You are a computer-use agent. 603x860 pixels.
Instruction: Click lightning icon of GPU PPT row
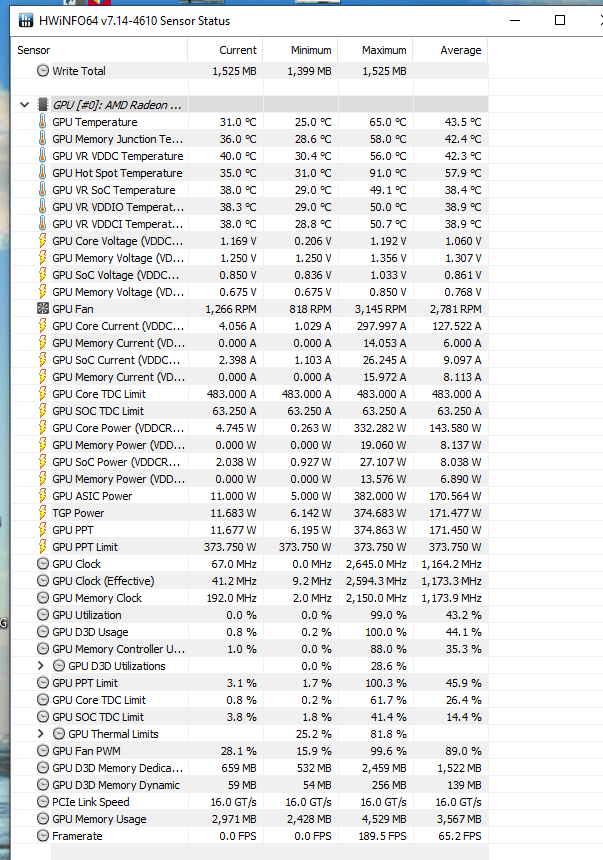42,529
